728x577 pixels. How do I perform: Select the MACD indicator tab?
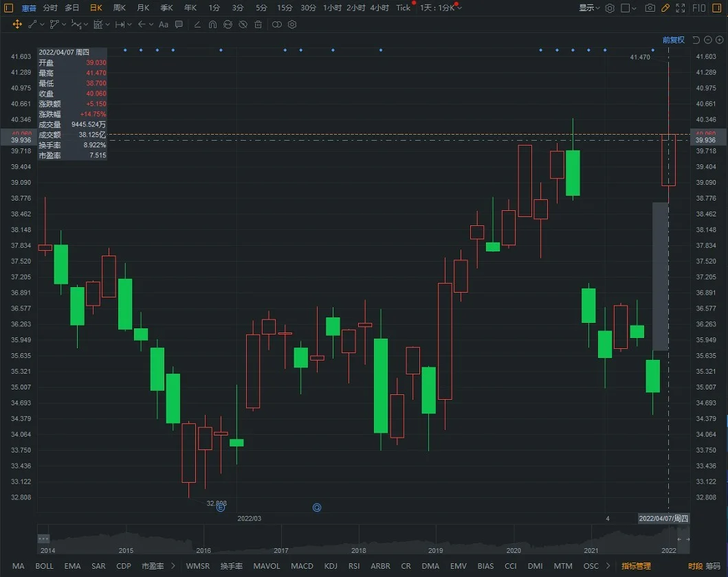pyautogui.click(x=302, y=566)
